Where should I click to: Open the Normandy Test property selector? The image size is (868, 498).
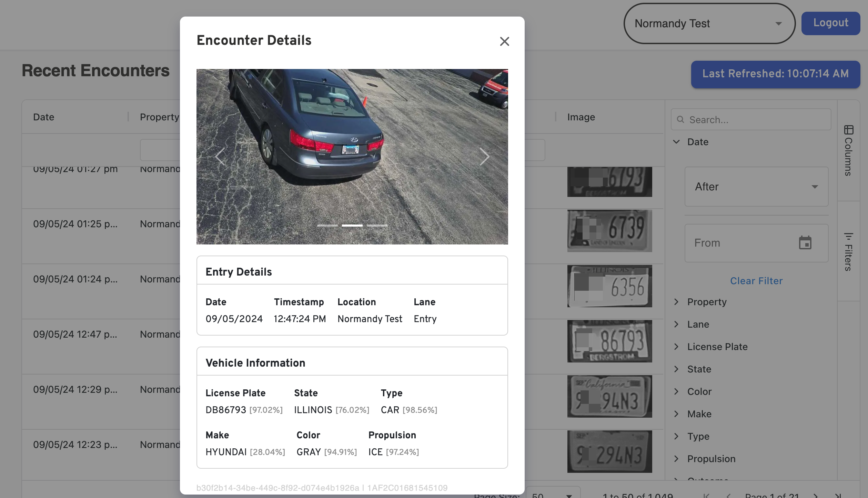[709, 23]
